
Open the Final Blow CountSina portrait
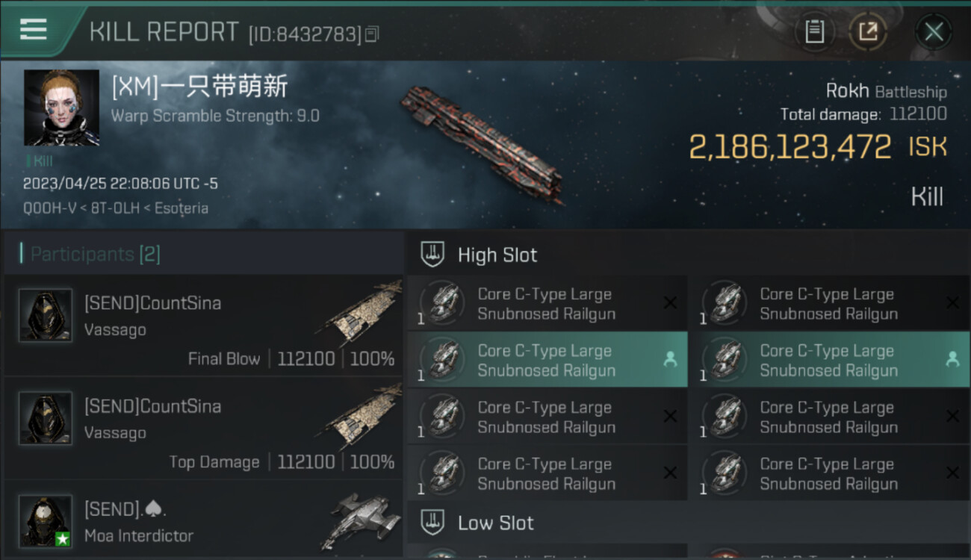pyautogui.click(x=46, y=315)
